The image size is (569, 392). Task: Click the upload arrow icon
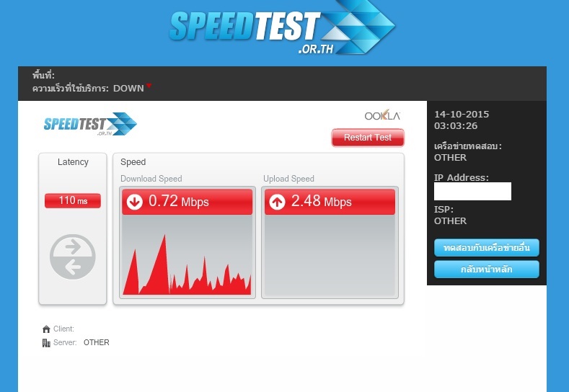pos(277,202)
